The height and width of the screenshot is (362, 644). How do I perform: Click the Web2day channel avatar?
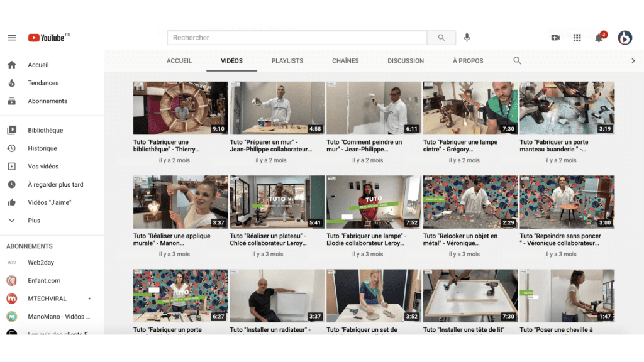[x=11, y=263]
